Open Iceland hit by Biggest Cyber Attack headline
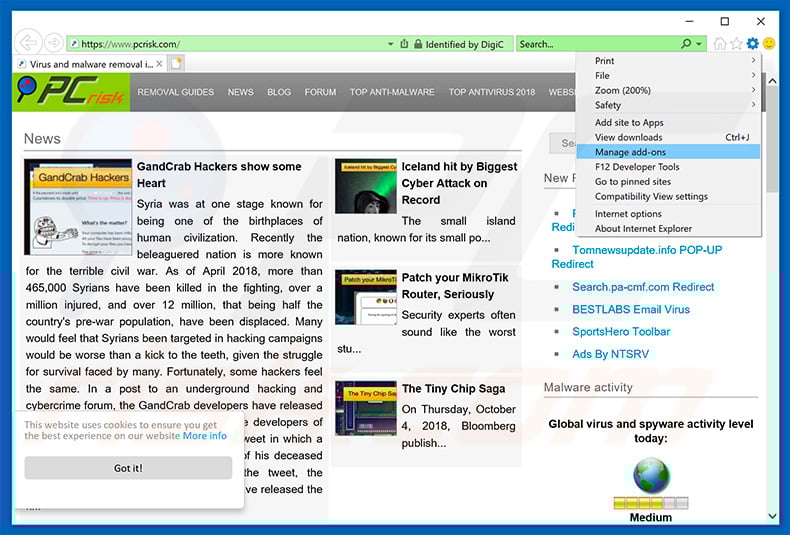This screenshot has width=790, height=535. pyautogui.click(x=459, y=183)
